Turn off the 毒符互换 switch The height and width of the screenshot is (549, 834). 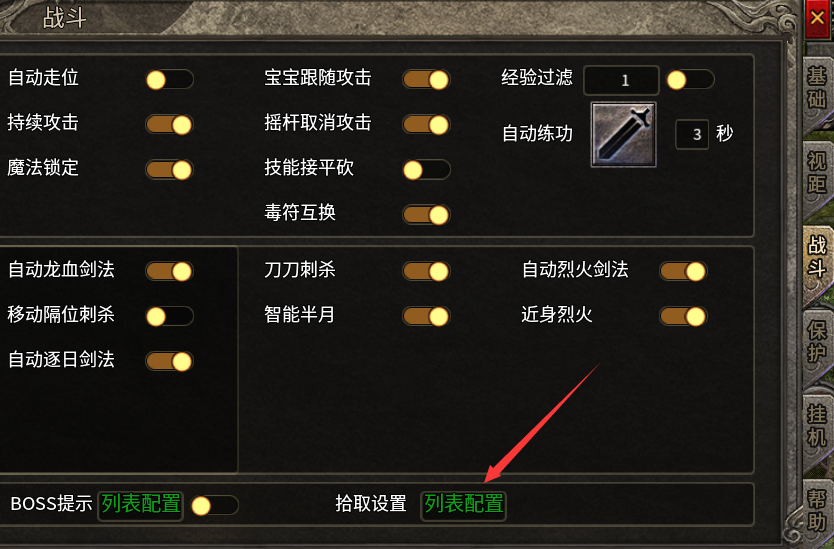coord(427,215)
